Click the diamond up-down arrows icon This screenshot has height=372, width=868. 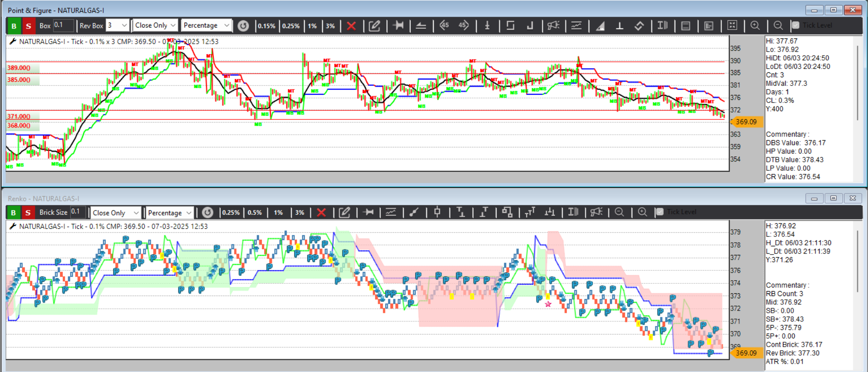point(639,26)
